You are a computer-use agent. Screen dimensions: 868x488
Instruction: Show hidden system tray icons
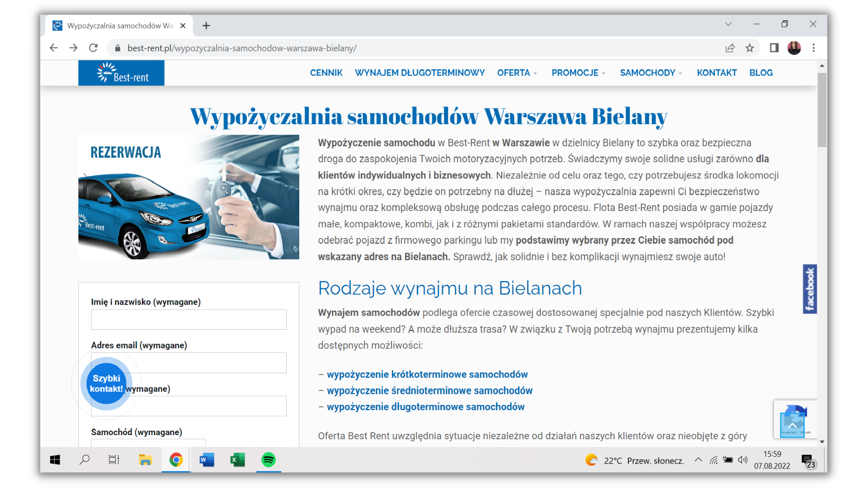698,460
